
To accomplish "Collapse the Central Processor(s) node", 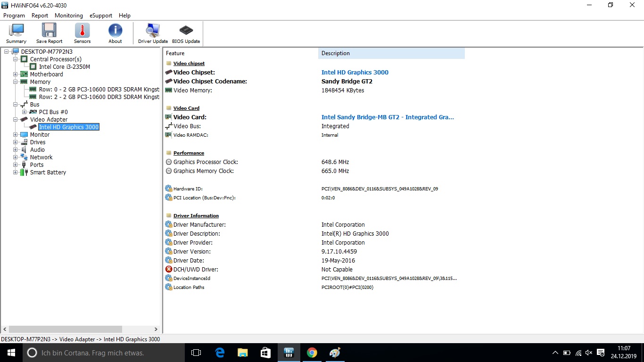I will (15, 59).
